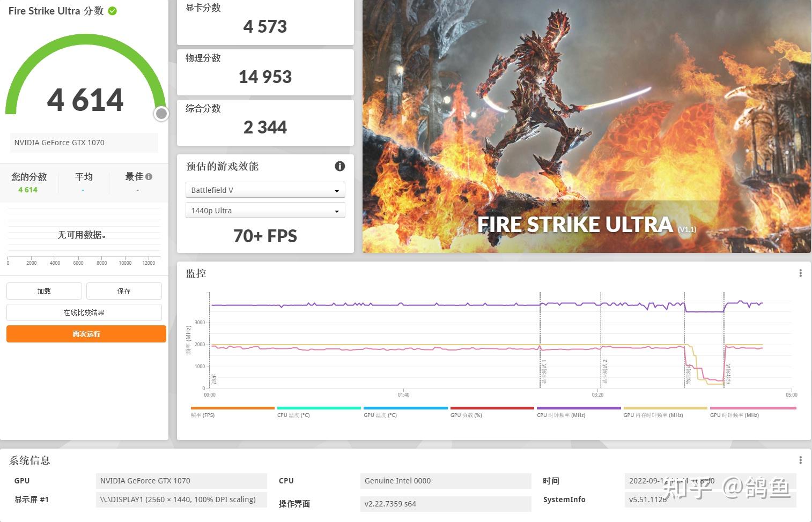Click the GPU value NVIDIA GeForce GTX 1070 field

click(x=181, y=481)
